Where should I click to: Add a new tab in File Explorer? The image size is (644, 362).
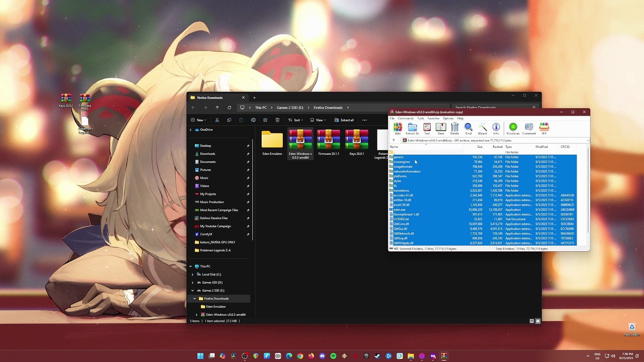pyautogui.click(x=254, y=98)
